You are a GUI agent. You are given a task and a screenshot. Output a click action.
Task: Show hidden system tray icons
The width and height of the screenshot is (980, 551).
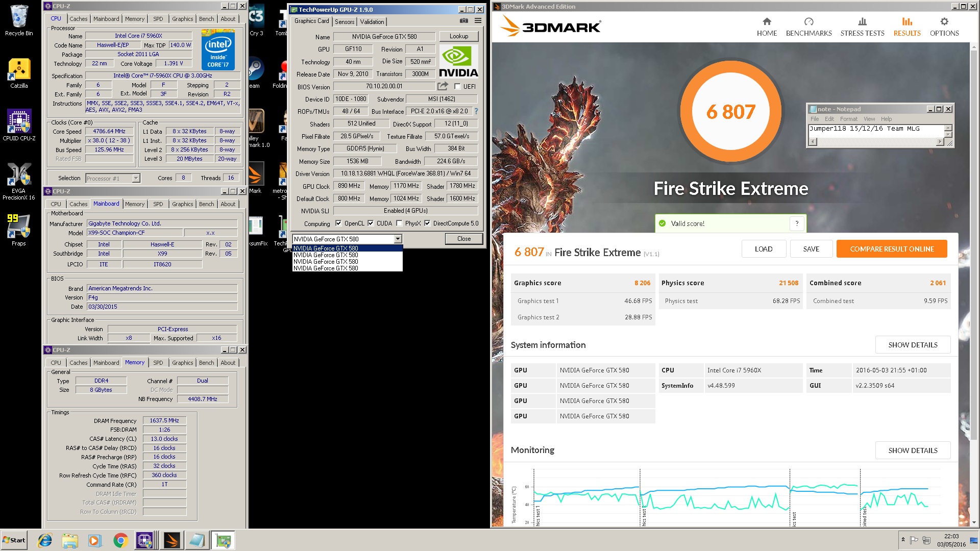click(903, 540)
